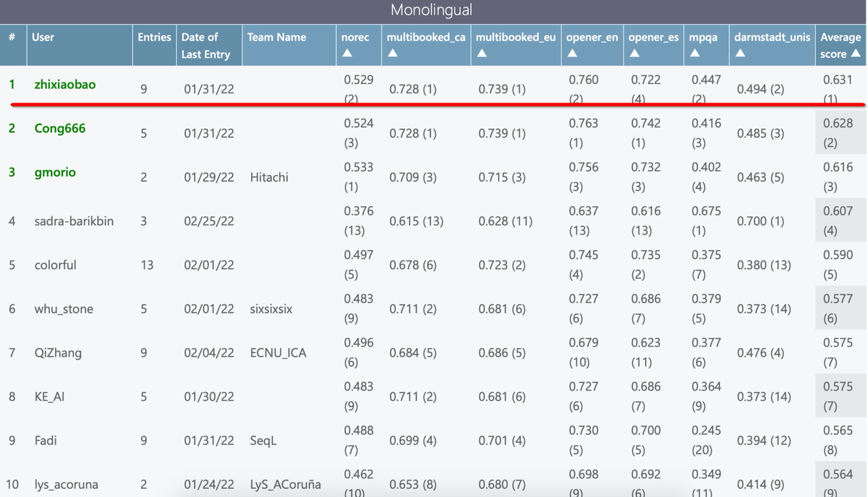Open zhixiaobao's user profile link
This screenshot has width=868, height=497.
(x=64, y=85)
